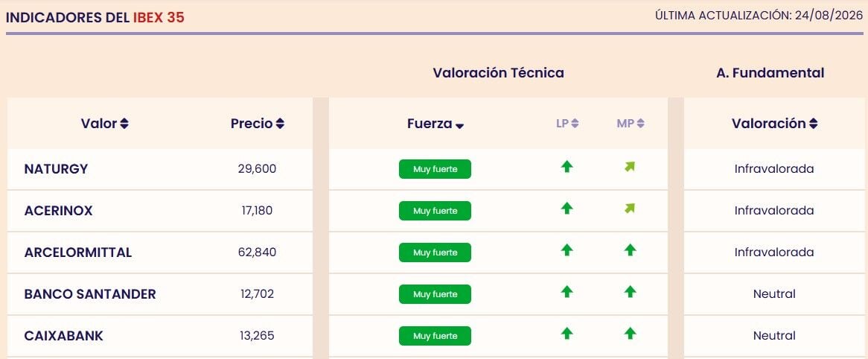This screenshot has width=868, height=359.
Task: Click Acerinox's LP up arrow icon
Action: (567, 209)
